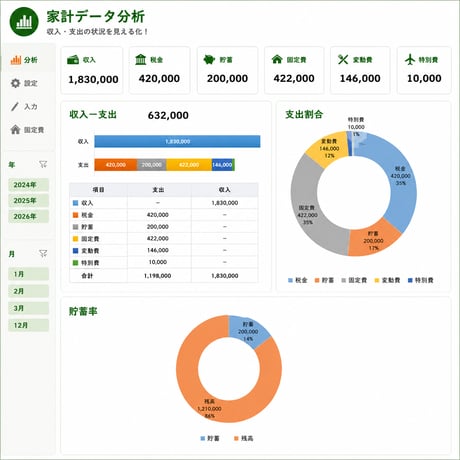Click the green bar chart logo icon
Image resolution: width=460 pixels, height=460 pixels.
24,22
